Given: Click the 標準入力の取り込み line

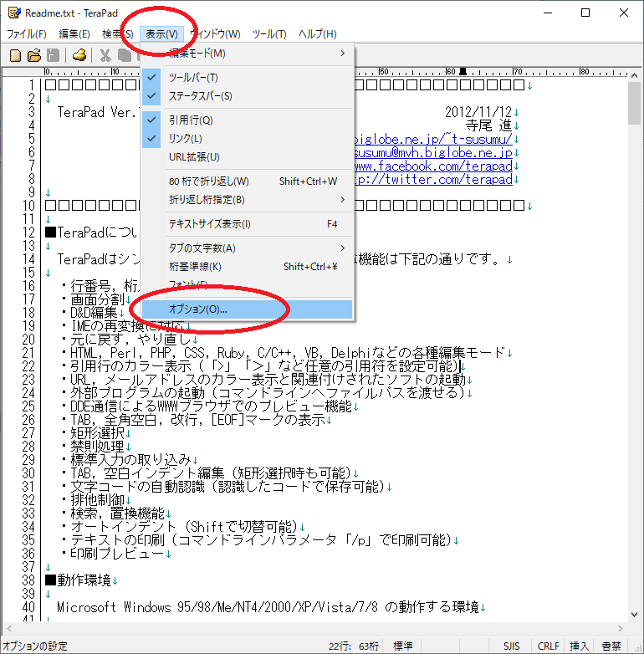Looking at the screenshot, I should point(130,460).
